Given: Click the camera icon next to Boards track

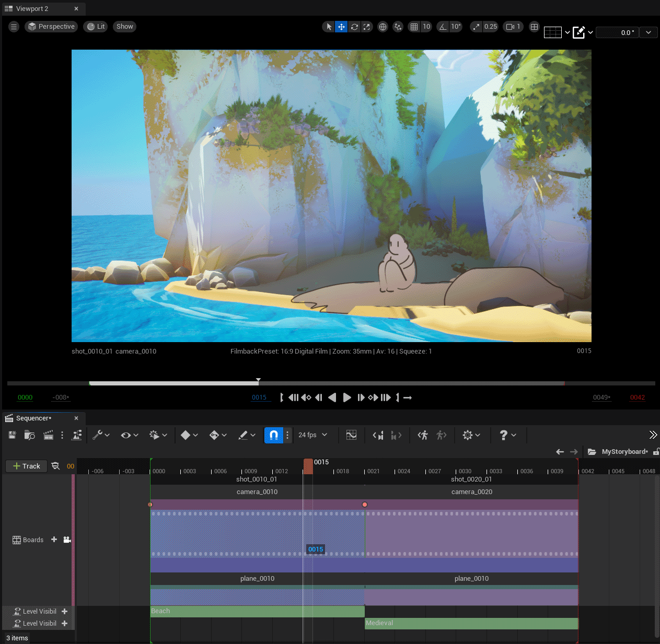Looking at the screenshot, I should (x=67, y=540).
